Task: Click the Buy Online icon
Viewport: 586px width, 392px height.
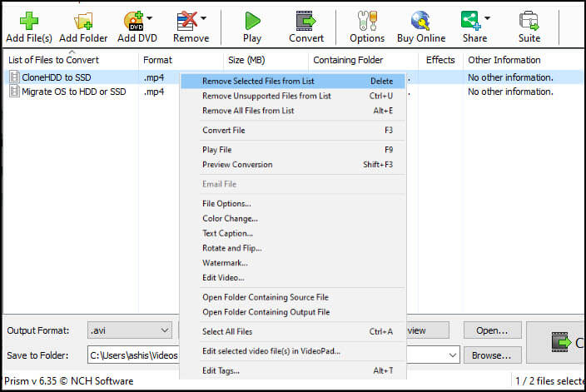Action: (x=421, y=22)
